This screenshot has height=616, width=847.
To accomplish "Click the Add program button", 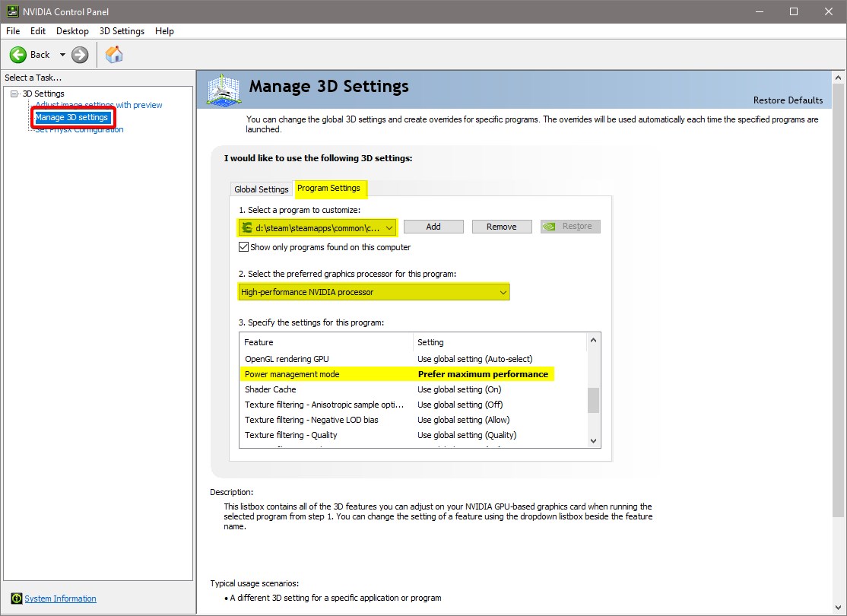I will tap(433, 227).
